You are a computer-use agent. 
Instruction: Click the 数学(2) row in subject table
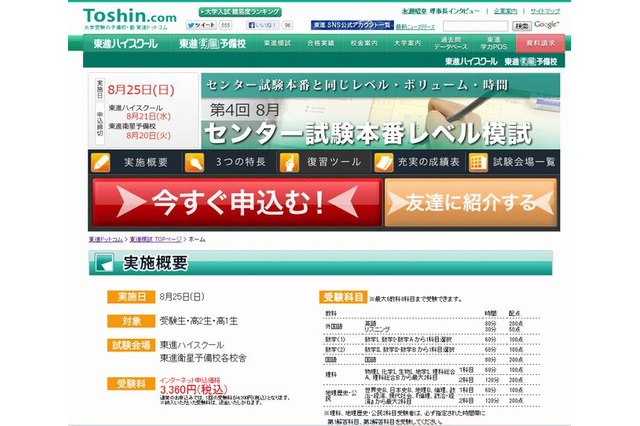click(432, 350)
